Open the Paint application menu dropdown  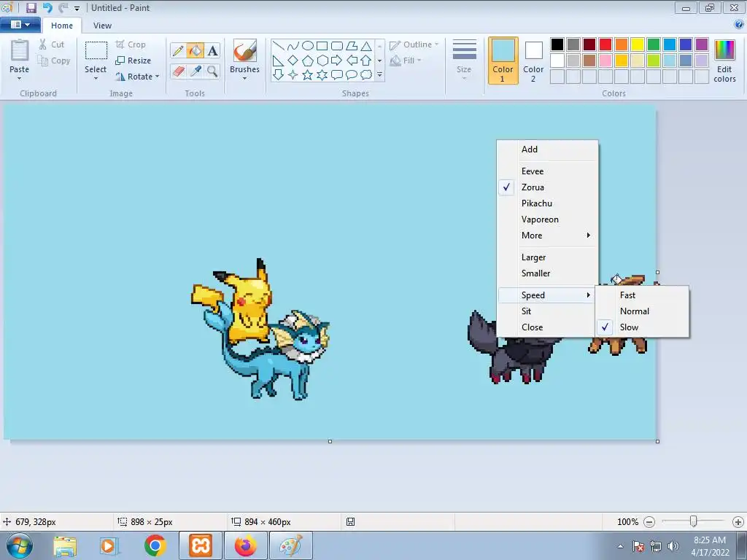[x=20, y=24]
